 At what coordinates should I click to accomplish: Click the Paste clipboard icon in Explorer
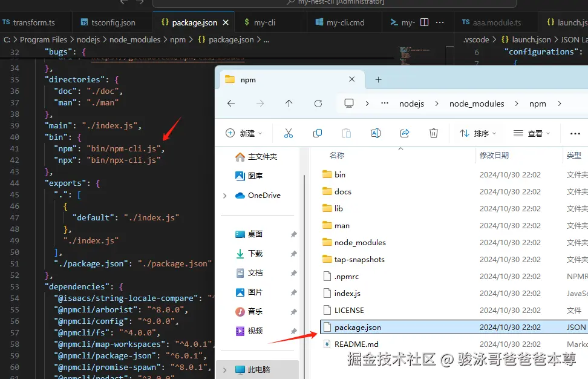pos(347,133)
